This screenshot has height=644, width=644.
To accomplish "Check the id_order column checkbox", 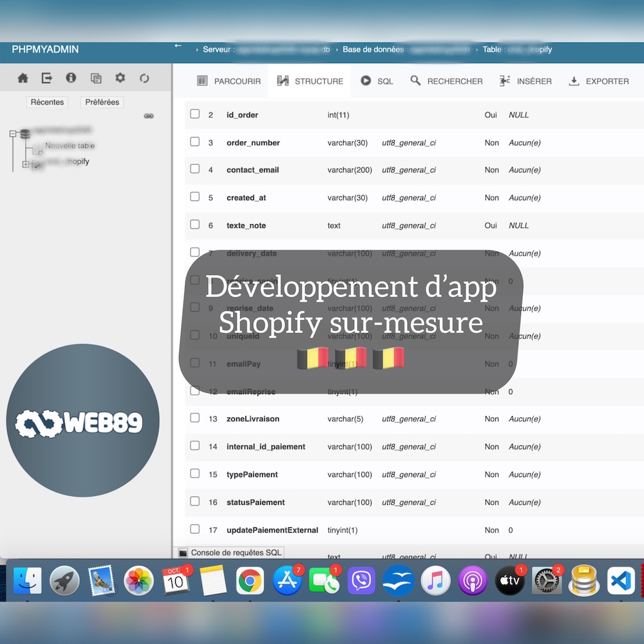I will 195,114.
